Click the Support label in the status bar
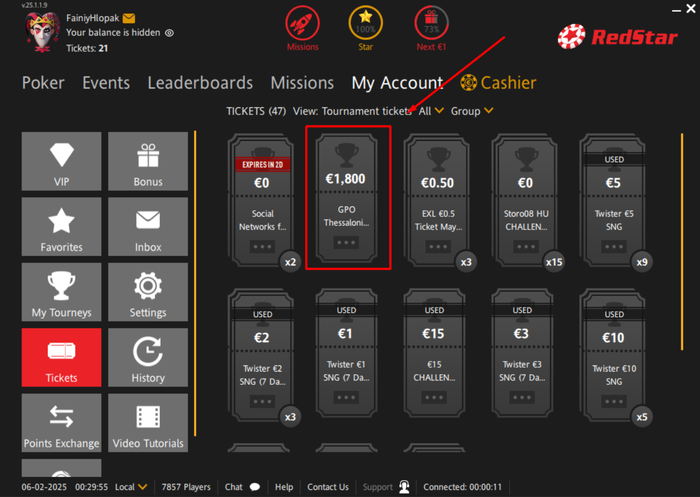700x497 pixels. pyautogui.click(x=378, y=487)
